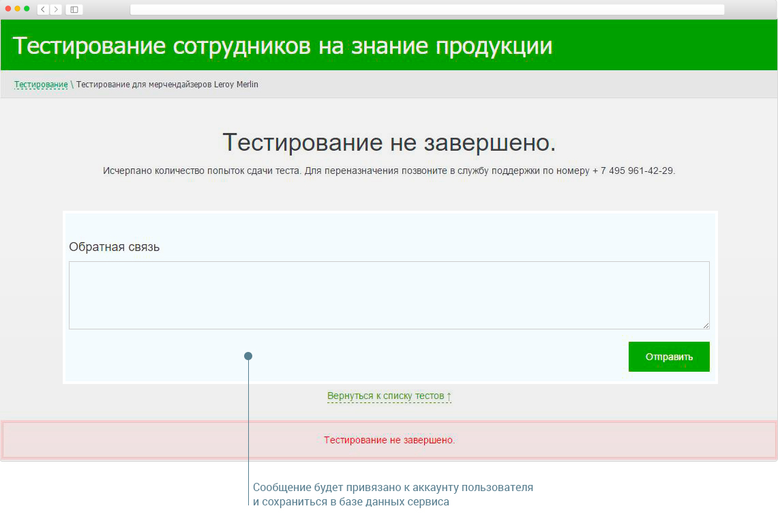Click the browser forward arrow button
Viewport: 778px width, 532px height.
56,10
